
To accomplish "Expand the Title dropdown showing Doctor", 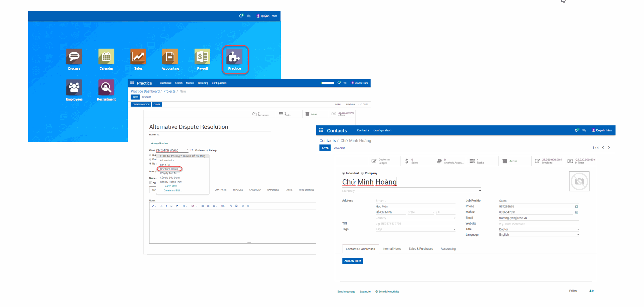I will pyautogui.click(x=578, y=229).
